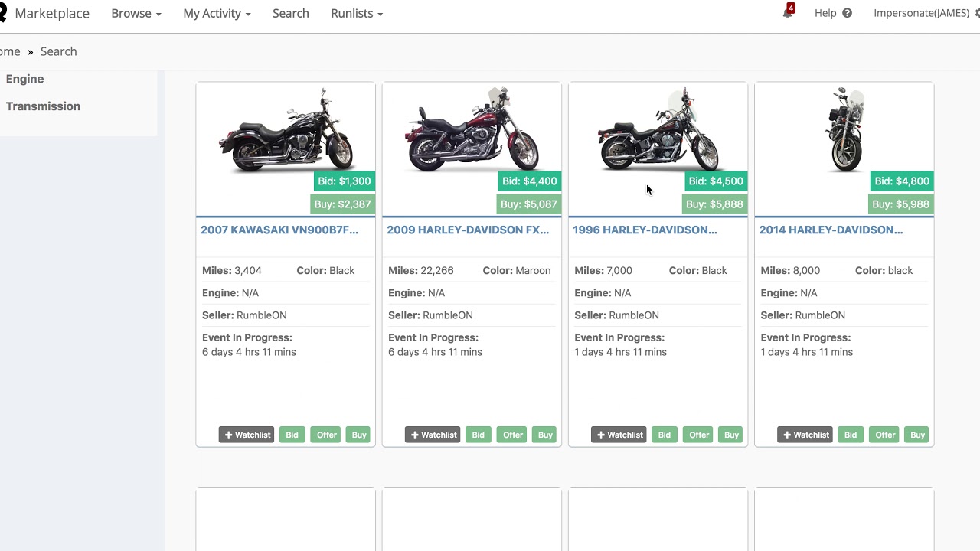Expand the My Activity dropdown
The height and width of the screenshot is (551, 980).
(217, 13)
